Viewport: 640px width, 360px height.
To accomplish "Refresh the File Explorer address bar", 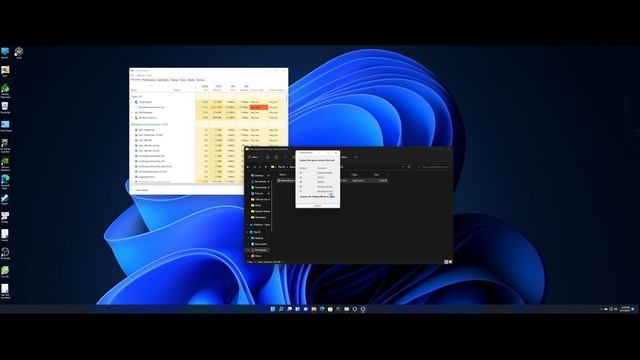I will click(409, 167).
